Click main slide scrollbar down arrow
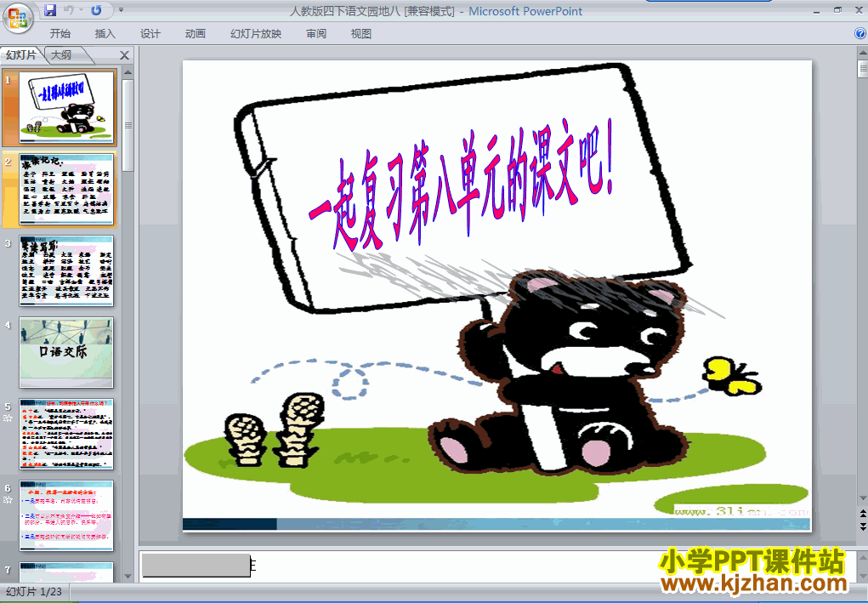The width and height of the screenshot is (868, 603). (862, 498)
